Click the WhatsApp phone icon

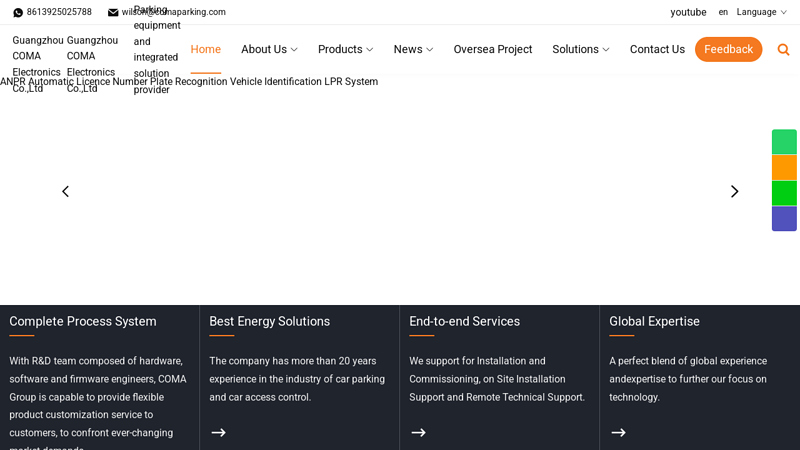pos(18,12)
